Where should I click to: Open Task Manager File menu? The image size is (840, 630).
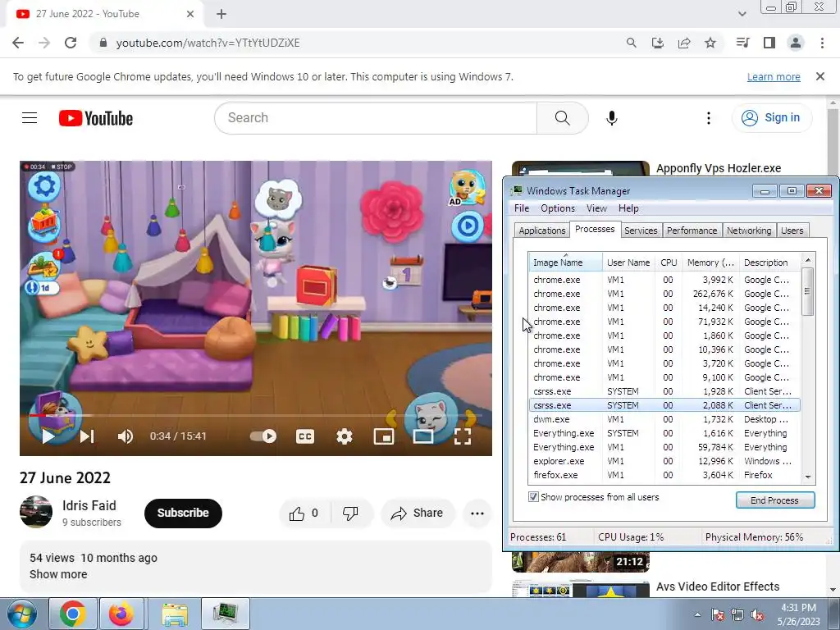pos(521,208)
